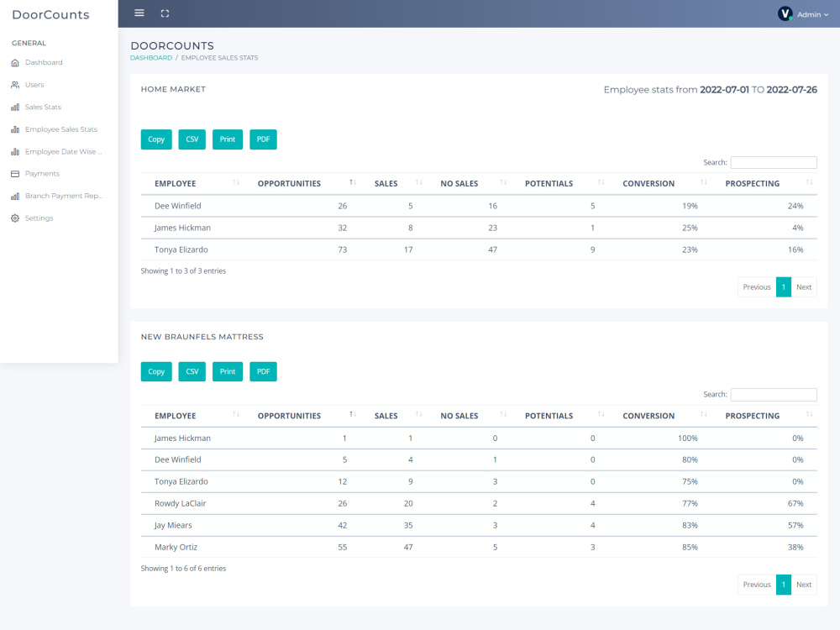This screenshot has height=630, width=840.
Task: Sort New Braunfels table by Conversion
Action: [x=660, y=416]
